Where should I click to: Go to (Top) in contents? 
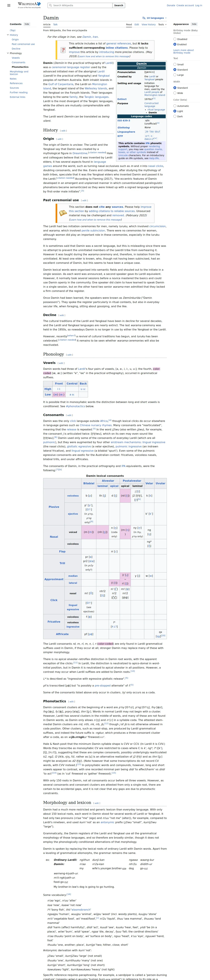click(x=13, y=30)
